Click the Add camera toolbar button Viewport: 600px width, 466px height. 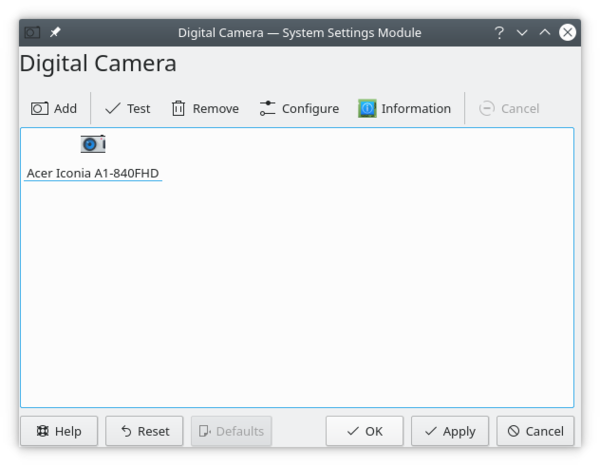pyautogui.click(x=54, y=108)
